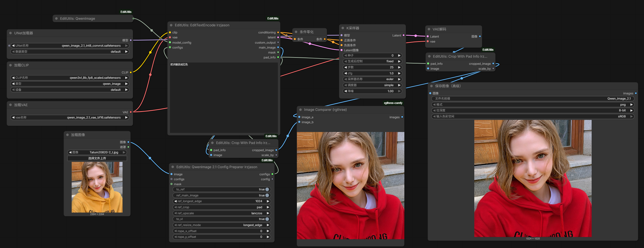Collapse the 加载图像 node via its title dot
The width and height of the screenshot is (644, 248).
(67, 135)
